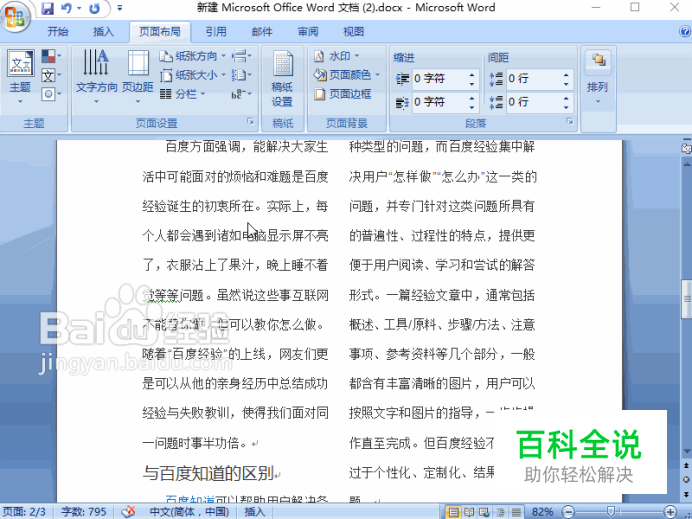Viewport: 692px width, 519px height.
Task: Open the 排列 arrange dropdown
Action: [598, 78]
